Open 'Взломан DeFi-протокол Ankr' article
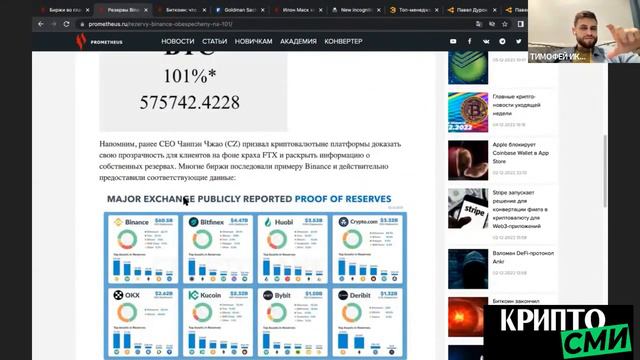 (523, 258)
